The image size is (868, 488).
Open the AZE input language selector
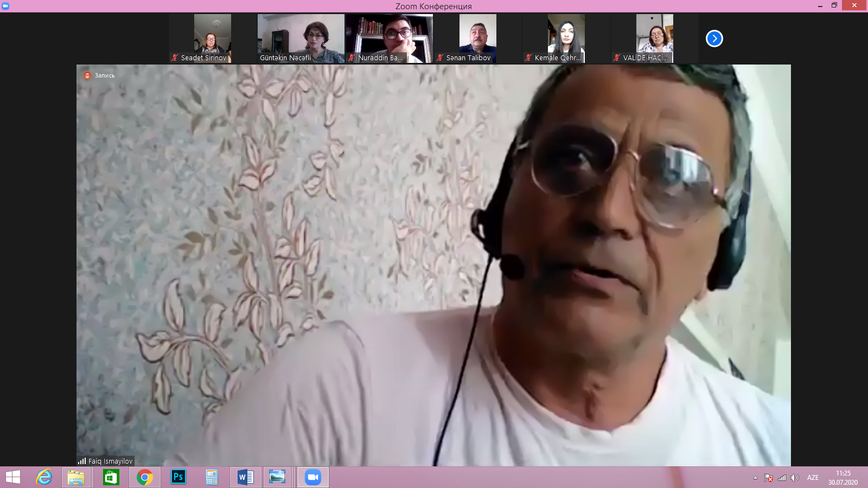(812, 478)
